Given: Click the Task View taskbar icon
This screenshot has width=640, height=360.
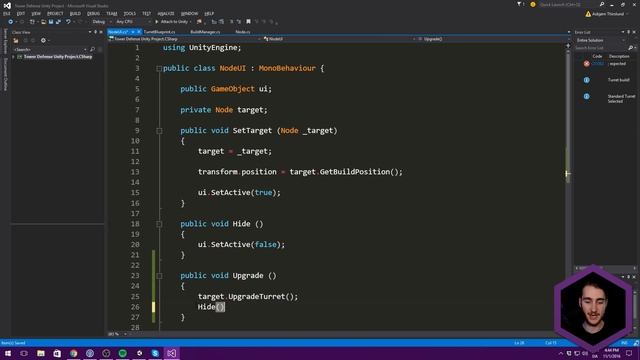Looking at the screenshot, I should (24, 353).
